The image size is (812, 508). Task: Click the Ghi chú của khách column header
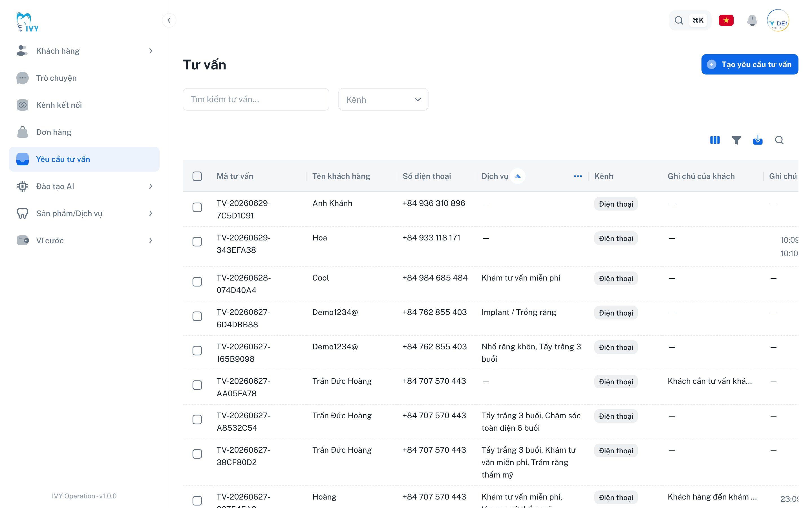[x=701, y=176]
